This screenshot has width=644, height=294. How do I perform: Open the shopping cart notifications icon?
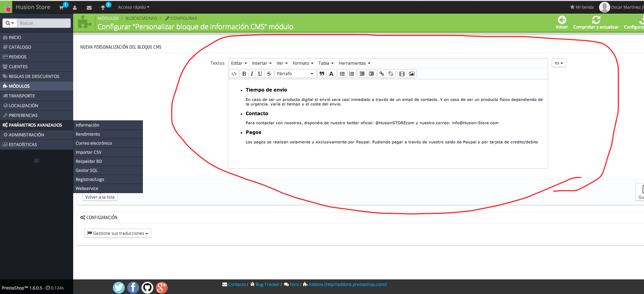tap(62, 7)
